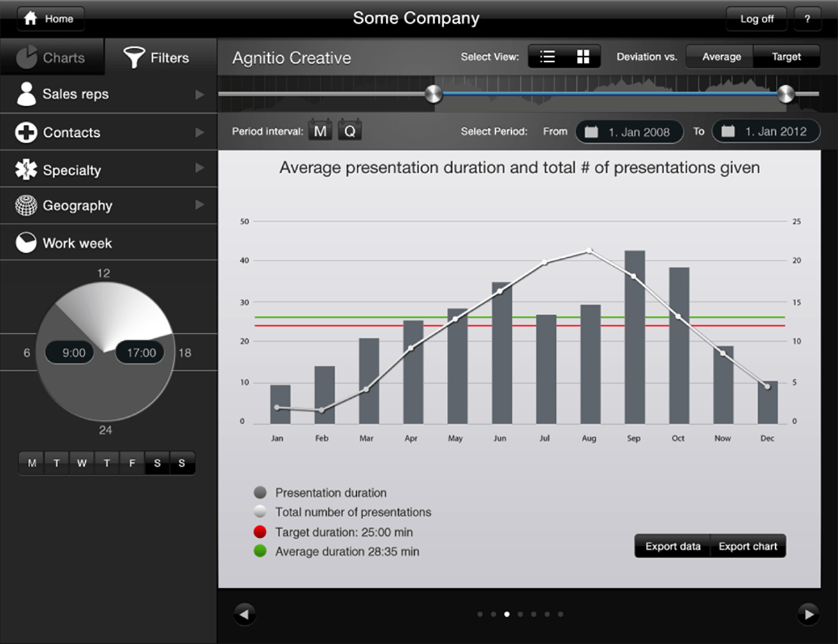
Task: Switch to the Filters tab
Action: click(x=161, y=57)
